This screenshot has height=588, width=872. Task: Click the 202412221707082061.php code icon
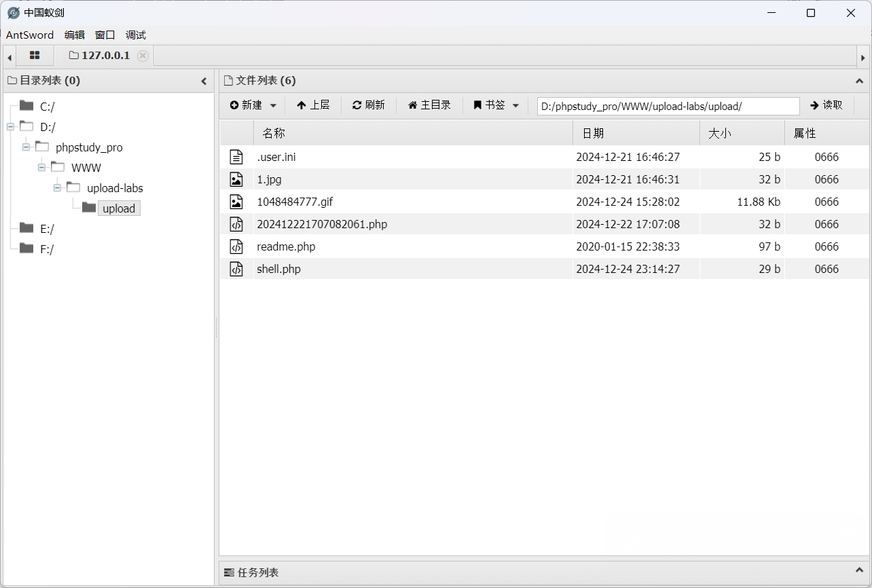236,224
